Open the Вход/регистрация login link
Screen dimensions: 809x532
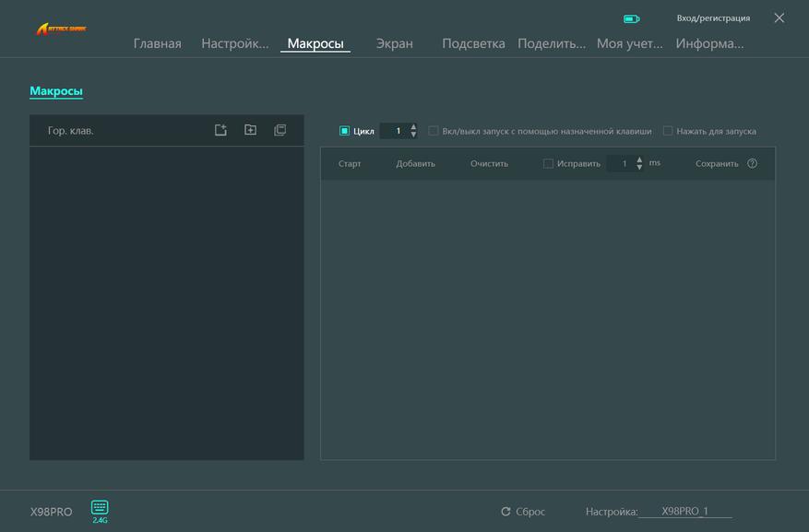click(713, 18)
